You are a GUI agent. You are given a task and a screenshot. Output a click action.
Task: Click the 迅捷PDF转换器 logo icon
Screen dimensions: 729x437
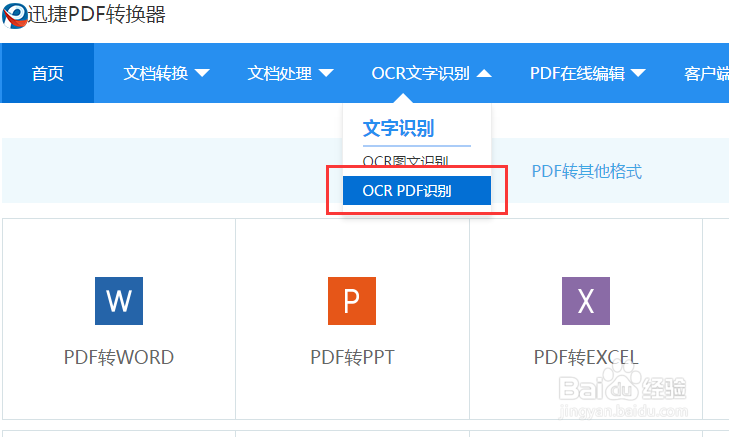pos(15,15)
